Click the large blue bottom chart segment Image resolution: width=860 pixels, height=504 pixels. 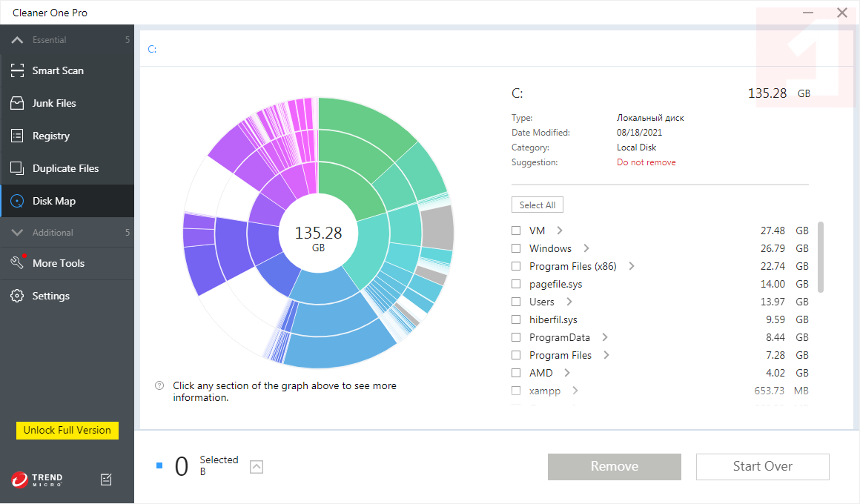(x=340, y=347)
